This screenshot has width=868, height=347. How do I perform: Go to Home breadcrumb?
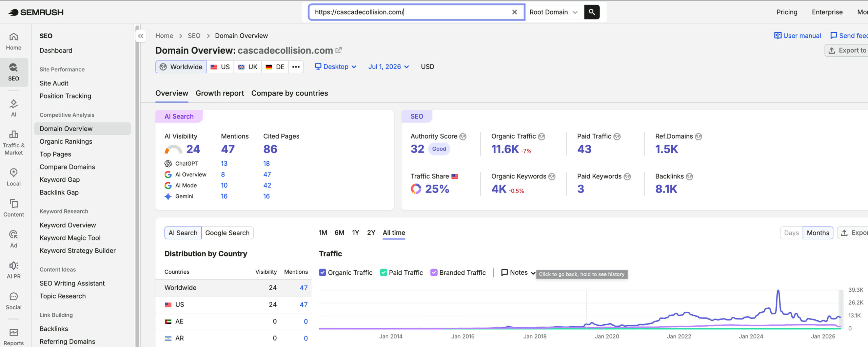[x=164, y=36]
